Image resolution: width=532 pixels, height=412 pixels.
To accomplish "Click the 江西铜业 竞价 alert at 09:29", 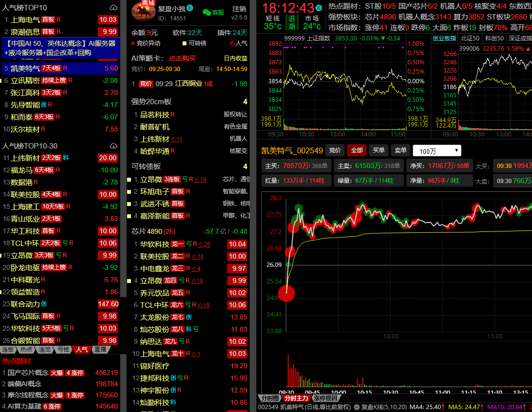I will pyautogui.click(x=189, y=84).
